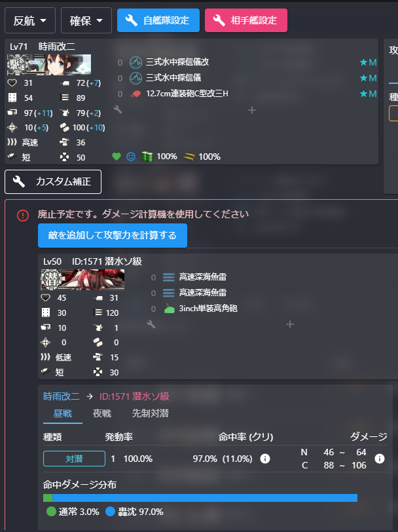398x532 pixels.
Task: Click 敵を追加して攻撃力を計算する button
Action: (x=113, y=235)
